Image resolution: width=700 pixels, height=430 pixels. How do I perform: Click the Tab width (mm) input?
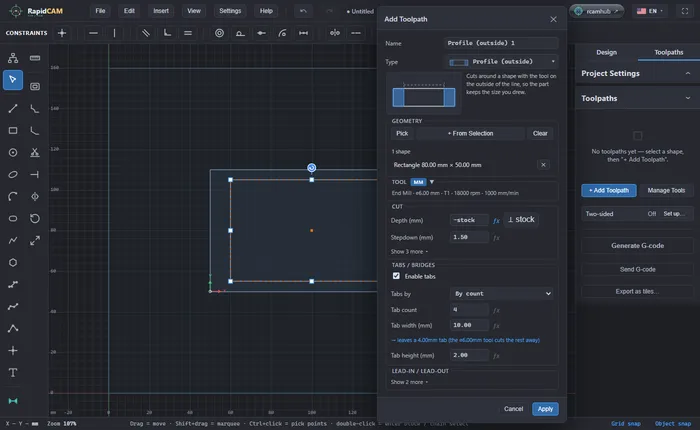[469, 325]
